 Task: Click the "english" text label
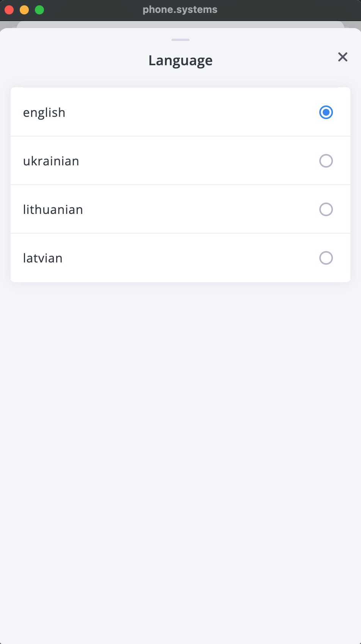[x=44, y=113]
